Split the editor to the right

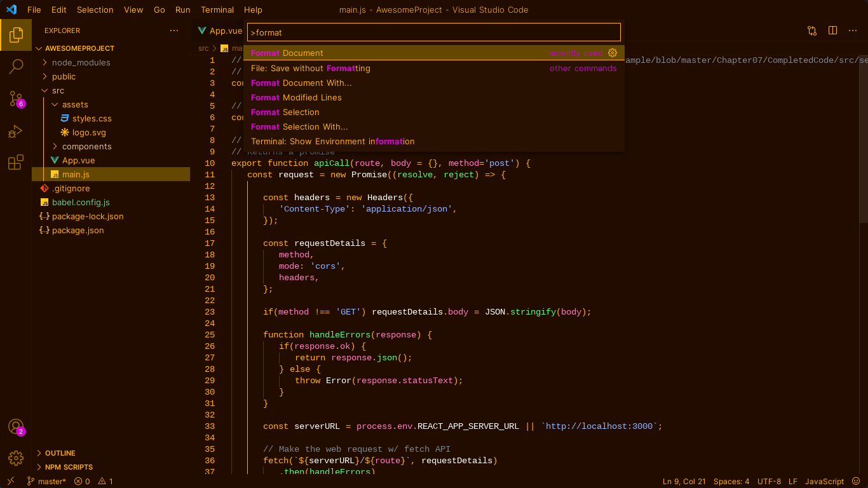[x=832, y=30]
